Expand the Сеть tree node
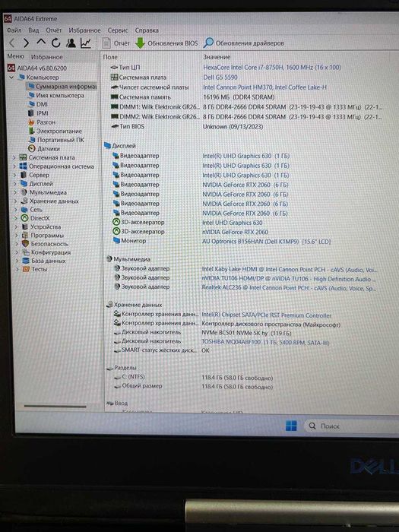The width and height of the screenshot is (399, 532). (x=16, y=210)
